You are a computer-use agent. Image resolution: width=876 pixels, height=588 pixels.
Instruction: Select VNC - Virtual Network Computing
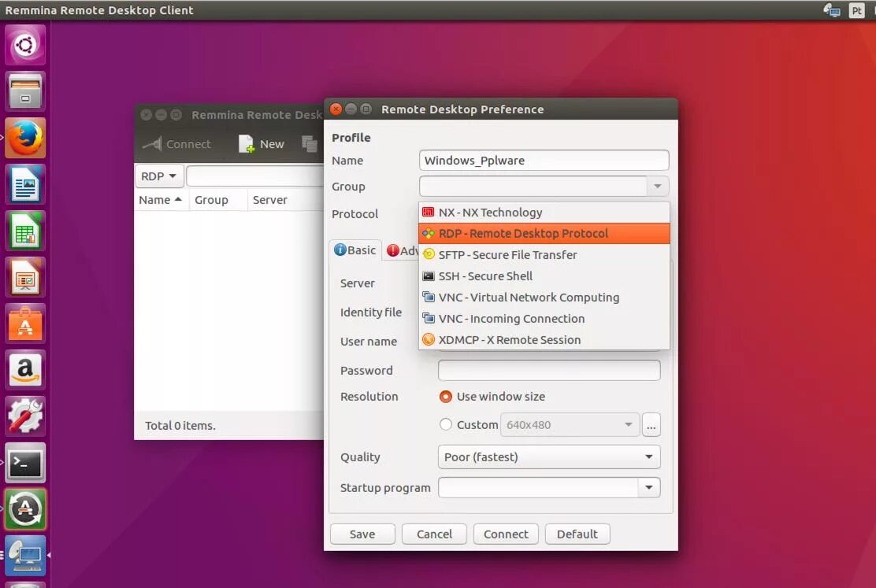[544, 297]
